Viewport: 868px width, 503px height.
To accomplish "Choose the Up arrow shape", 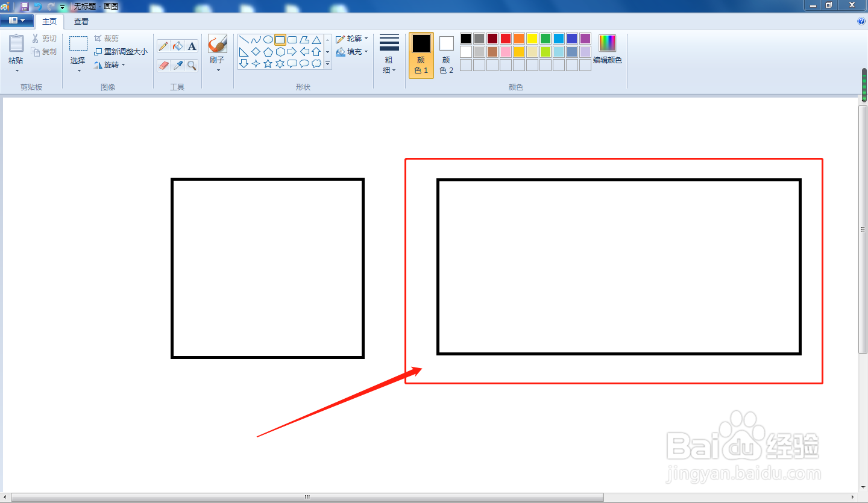I will point(316,52).
